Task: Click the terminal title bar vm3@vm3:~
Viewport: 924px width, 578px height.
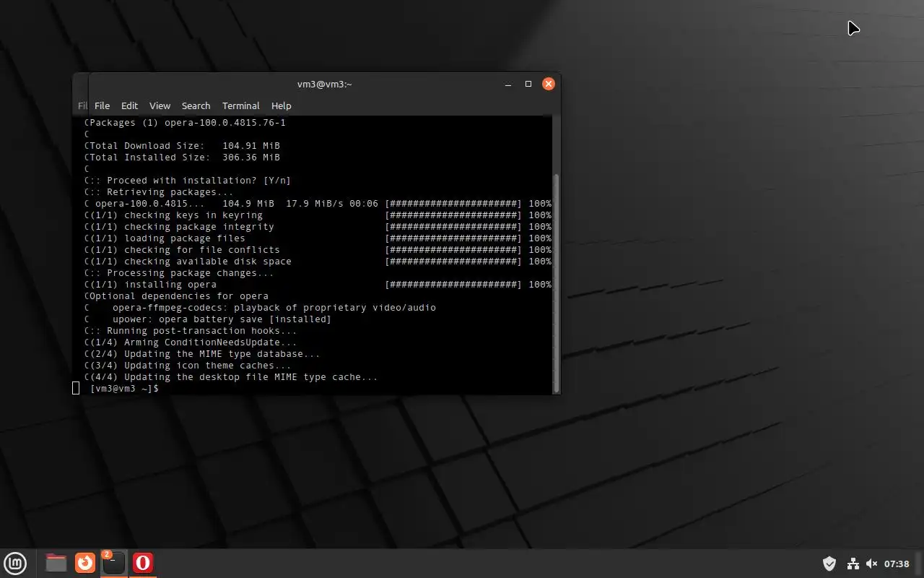Action: pyautogui.click(x=324, y=84)
